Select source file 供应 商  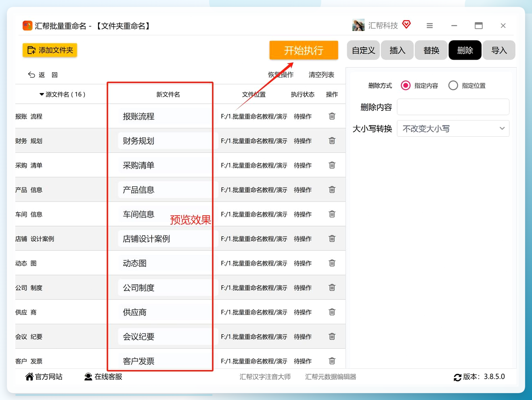26,312
